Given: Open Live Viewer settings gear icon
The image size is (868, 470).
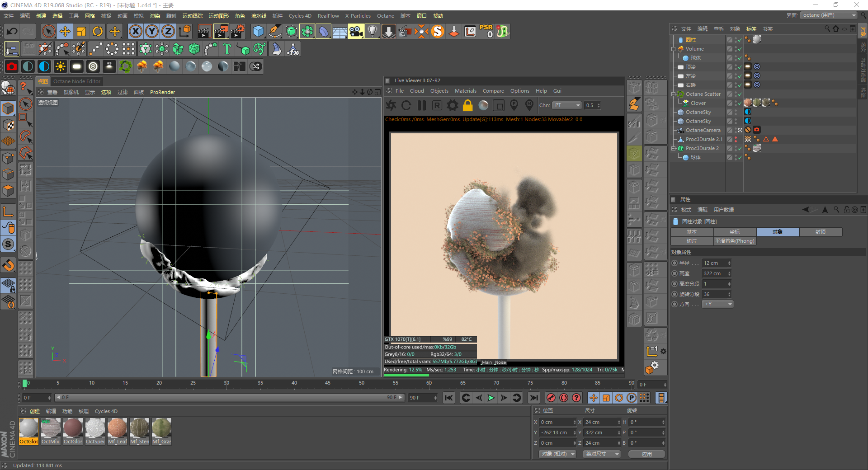Looking at the screenshot, I should pyautogui.click(x=452, y=105).
